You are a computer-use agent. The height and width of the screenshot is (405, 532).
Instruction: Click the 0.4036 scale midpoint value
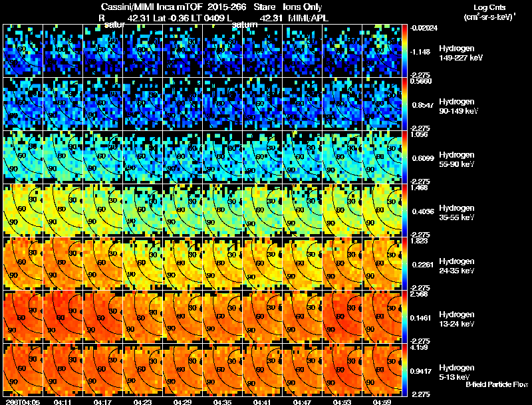423,211
